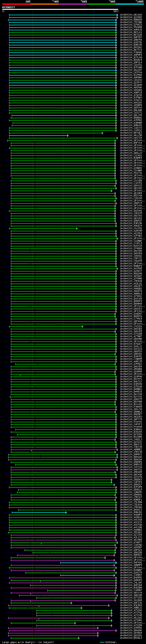Select label UniRef100_Q42347
This screenshot has width=146, height=644.
pyautogui.click(x=131, y=70)
